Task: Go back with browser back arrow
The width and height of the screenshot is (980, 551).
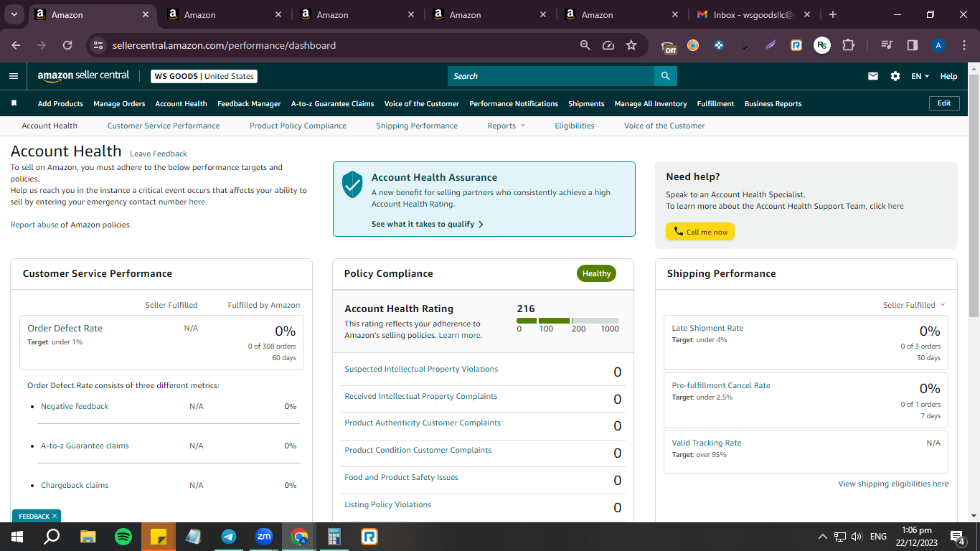Action: 16,45
